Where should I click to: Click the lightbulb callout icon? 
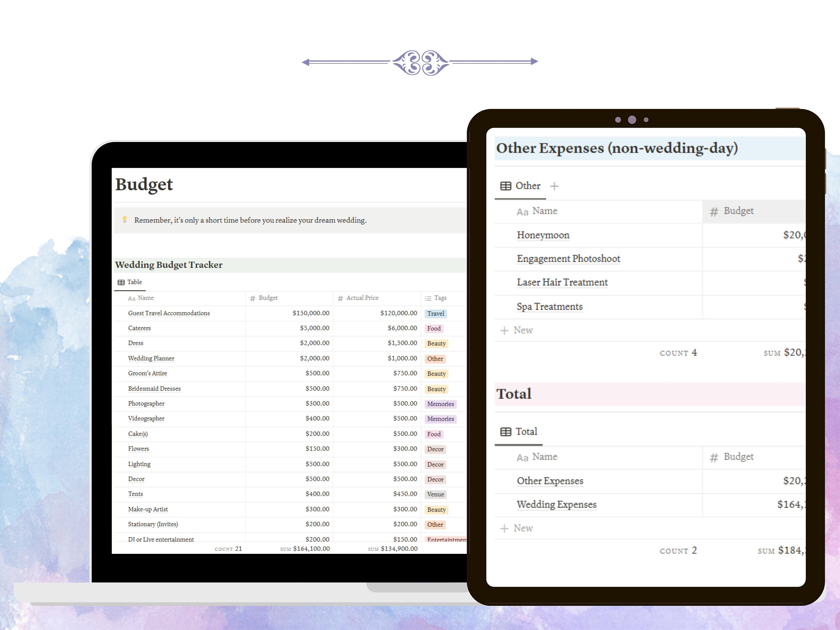(x=124, y=220)
